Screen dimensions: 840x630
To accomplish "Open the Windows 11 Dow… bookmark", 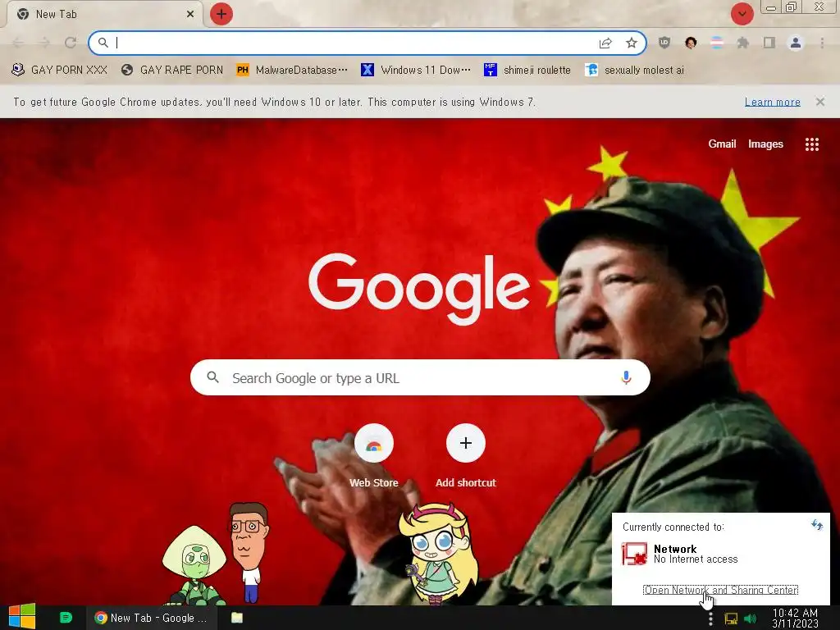I will click(x=416, y=71).
